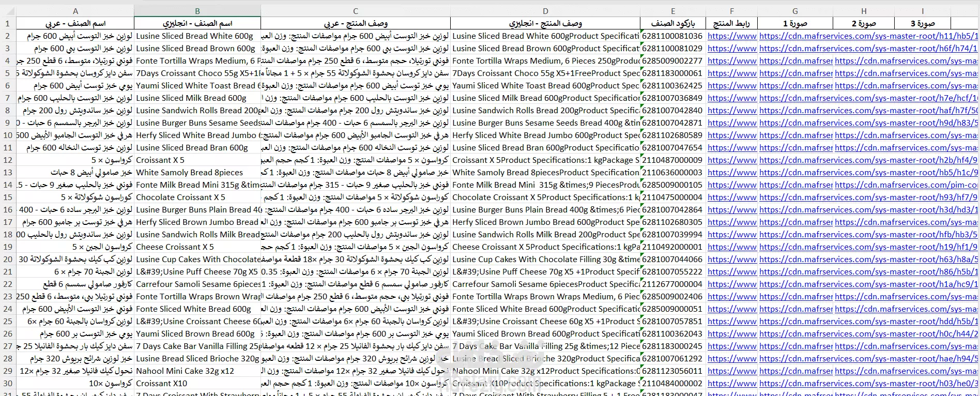
Task: Click description cell 'White Samoly Bread 8piecesProduct Specification'
Action: coord(545,172)
